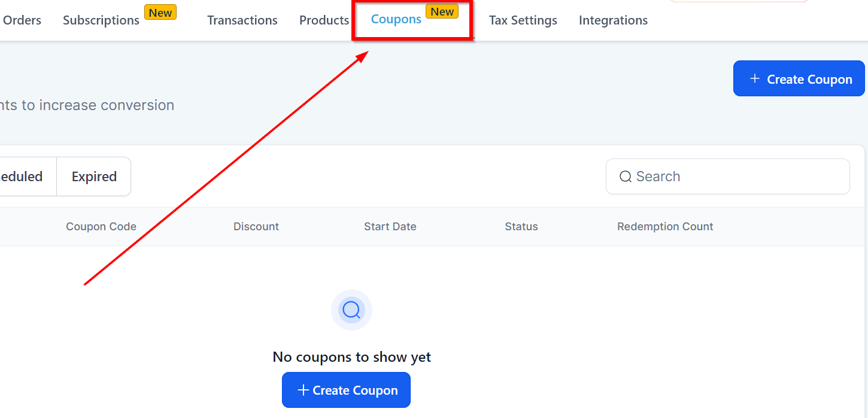Click into the Search coupons field

[x=736, y=176]
